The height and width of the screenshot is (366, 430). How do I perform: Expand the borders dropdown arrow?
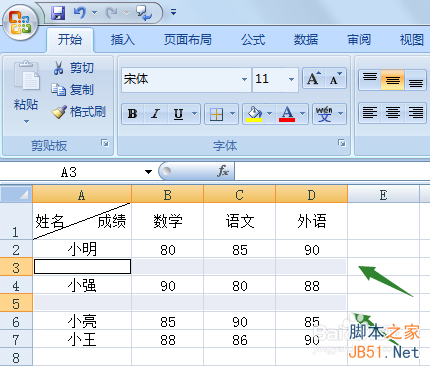pyautogui.click(x=233, y=114)
